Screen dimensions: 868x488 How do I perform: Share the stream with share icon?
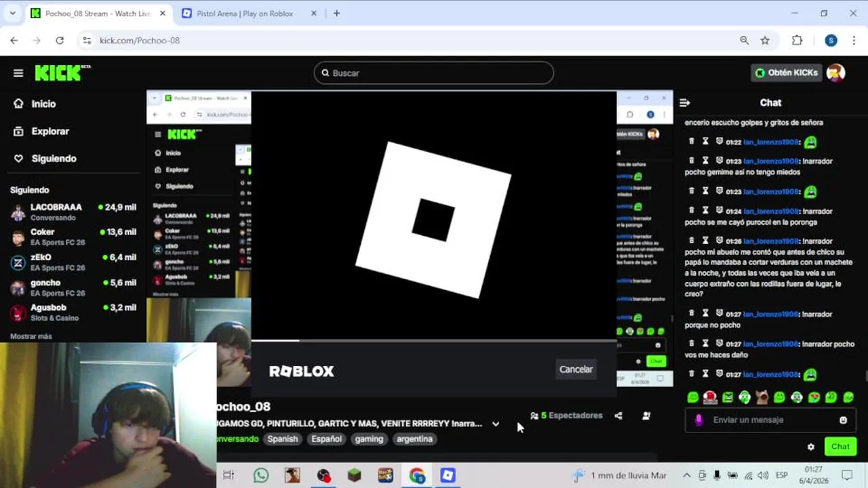pyautogui.click(x=618, y=415)
